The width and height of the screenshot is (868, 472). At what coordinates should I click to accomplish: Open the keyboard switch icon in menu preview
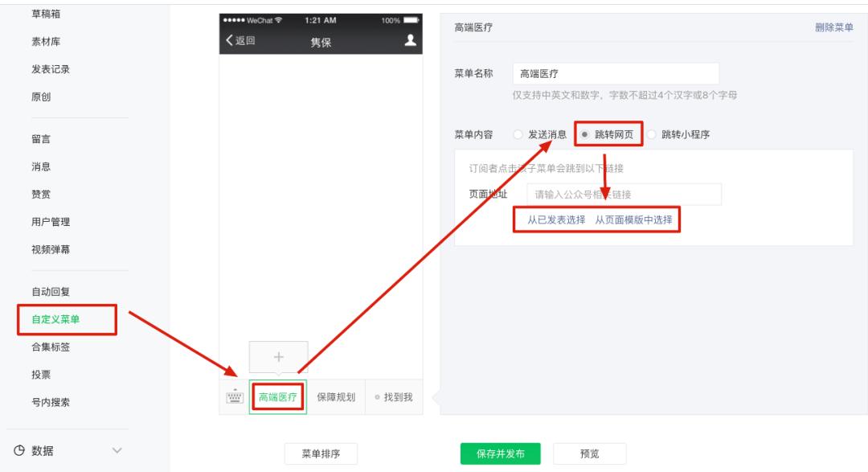pos(232,395)
